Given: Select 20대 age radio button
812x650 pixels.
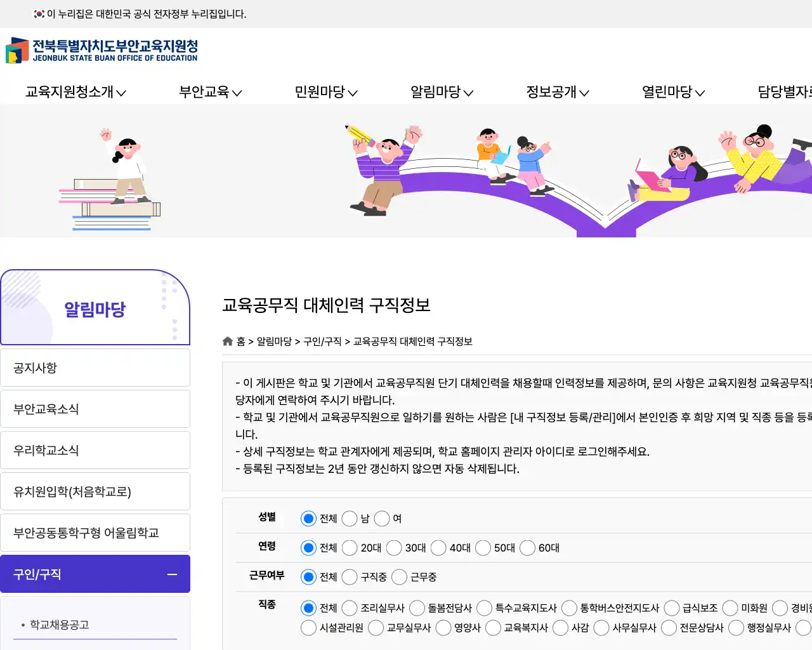Looking at the screenshot, I should [350, 548].
